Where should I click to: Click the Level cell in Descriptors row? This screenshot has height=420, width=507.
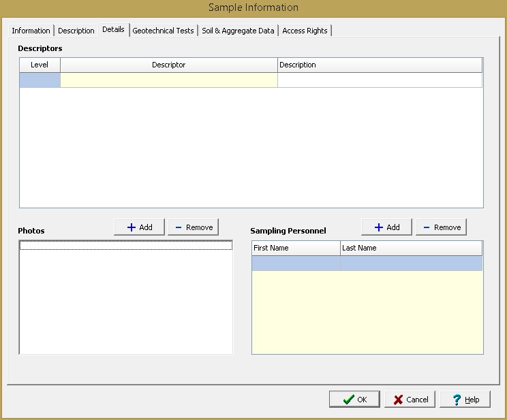pyautogui.click(x=40, y=80)
